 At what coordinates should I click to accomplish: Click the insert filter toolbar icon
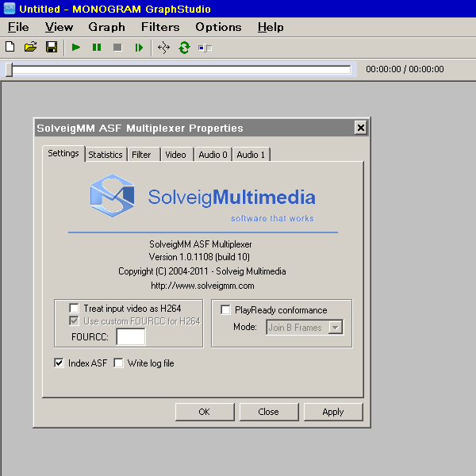coord(205,48)
